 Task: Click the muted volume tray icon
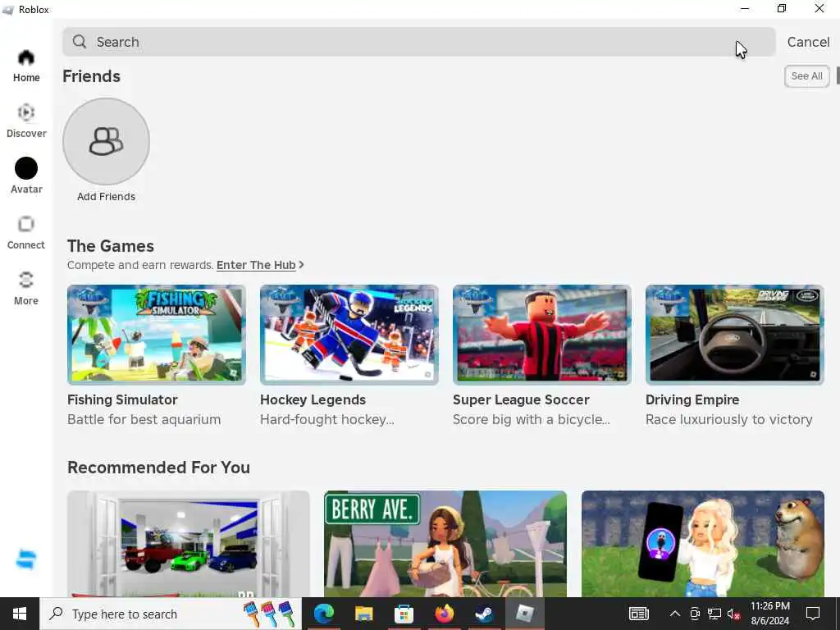click(x=733, y=614)
